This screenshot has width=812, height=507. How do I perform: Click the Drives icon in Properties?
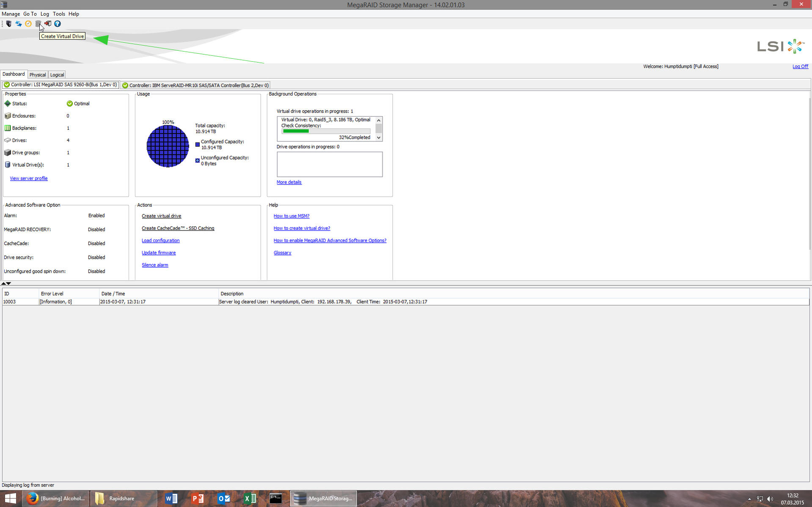(8, 140)
